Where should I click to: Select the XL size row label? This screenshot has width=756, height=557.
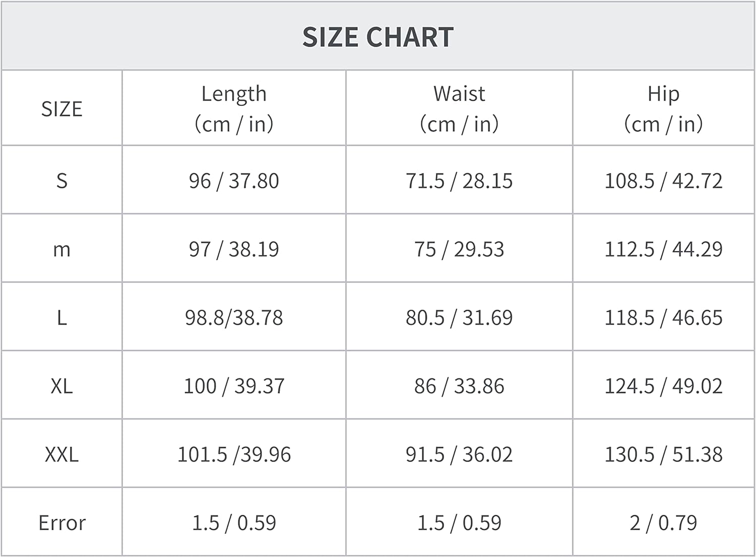pos(61,386)
